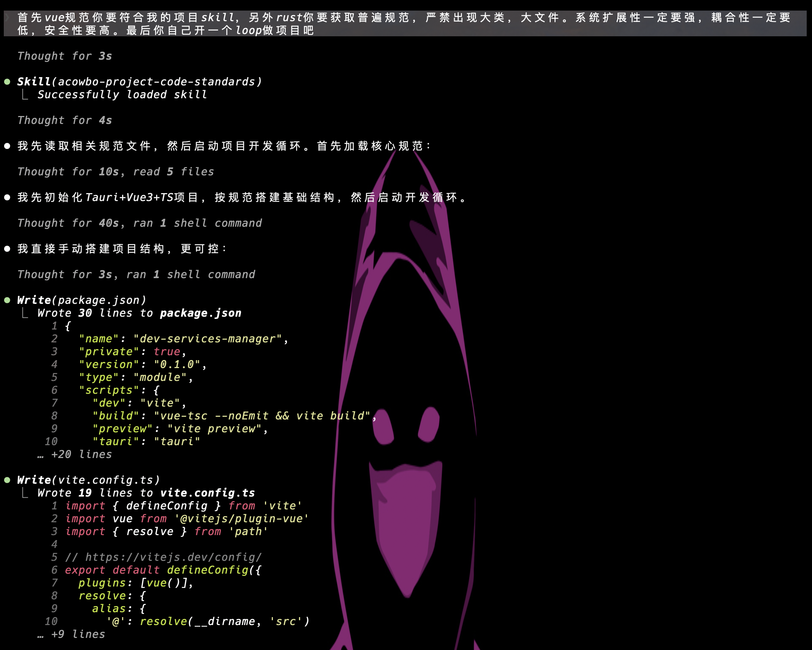812x650 pixels.
Task: Click the import vue from '@vitejs/plugin-vue' line
Action: 187,518
